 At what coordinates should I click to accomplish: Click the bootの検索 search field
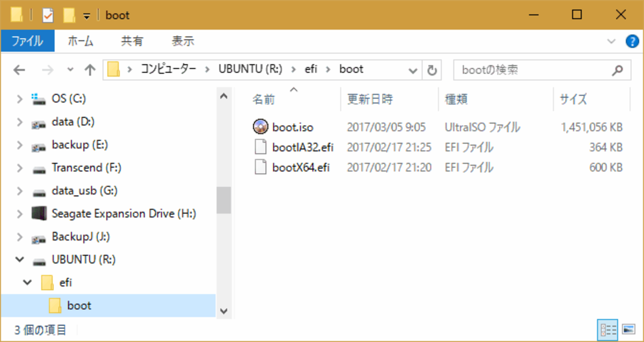click(542, 70)
